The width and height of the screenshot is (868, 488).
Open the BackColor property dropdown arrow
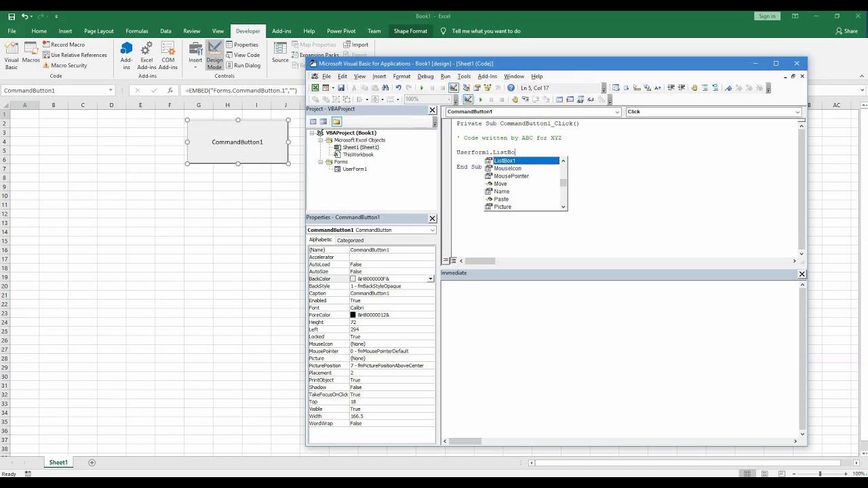(431, 279)
